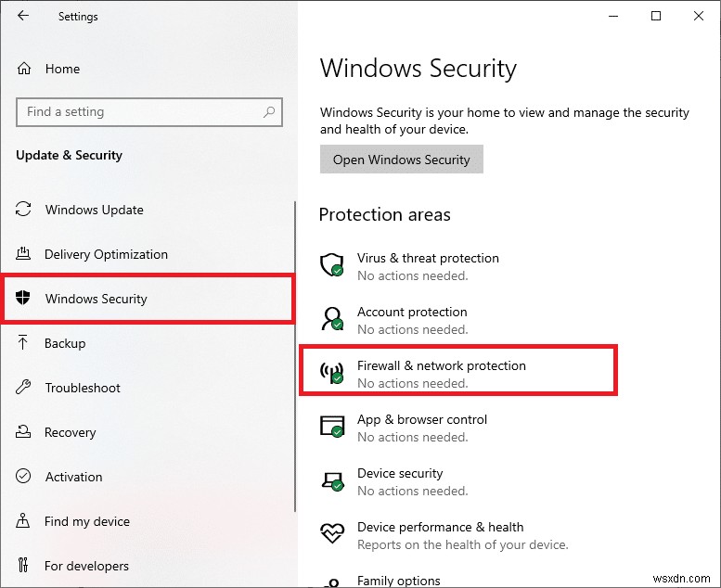This screenshot has height=588, width=721.
Task: Click the Account protection person icon
Action: [x=331, y=320]
